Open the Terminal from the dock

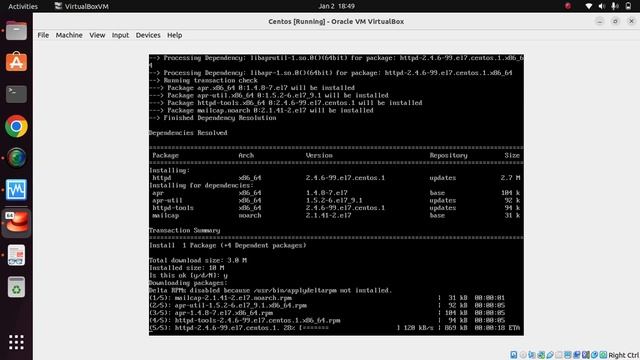(x=16, y=94)
